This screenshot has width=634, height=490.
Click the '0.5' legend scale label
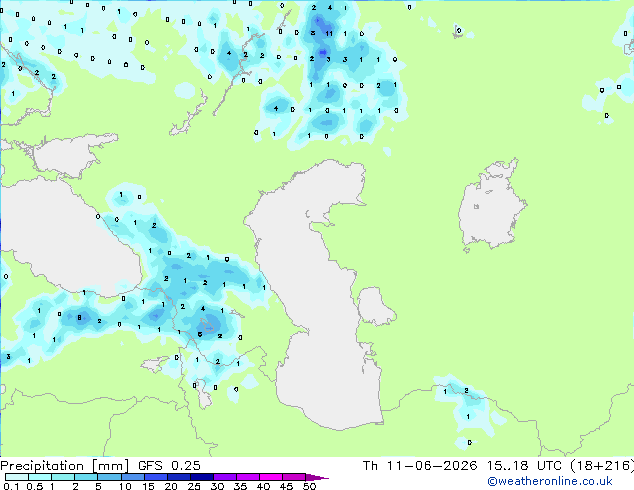point(35,486)
